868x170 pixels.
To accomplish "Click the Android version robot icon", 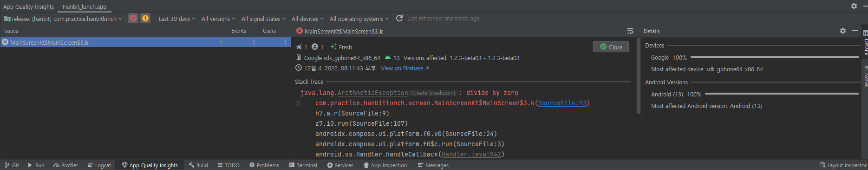I will [x=388, y=58].
